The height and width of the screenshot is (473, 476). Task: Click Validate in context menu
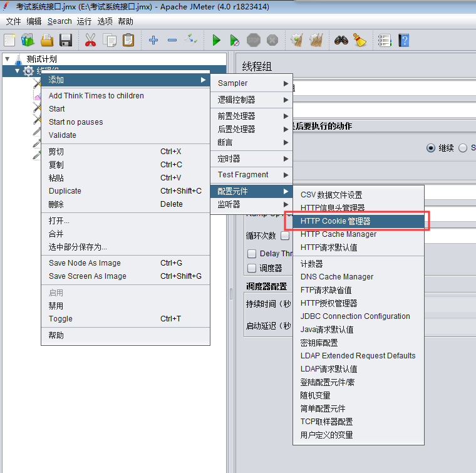[125, 135]
